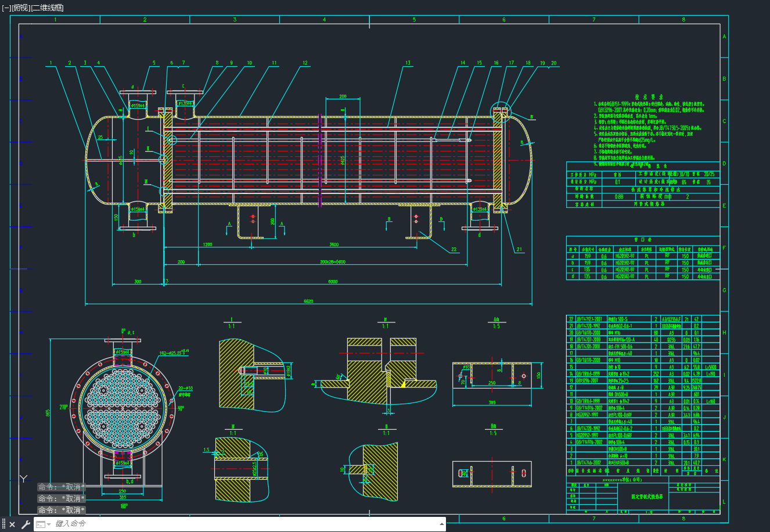Select the 1200 dimension text
Screen dimensions: 770x532
pos(208,245)
